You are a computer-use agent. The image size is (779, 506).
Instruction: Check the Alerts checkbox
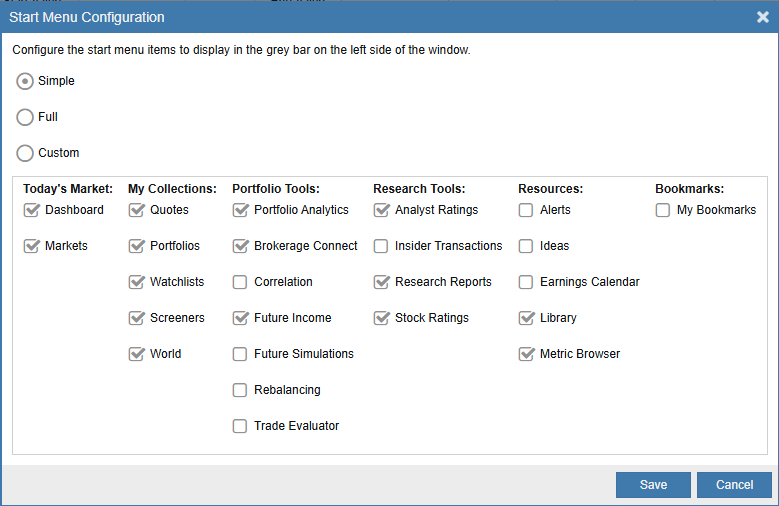click(526, 210)
